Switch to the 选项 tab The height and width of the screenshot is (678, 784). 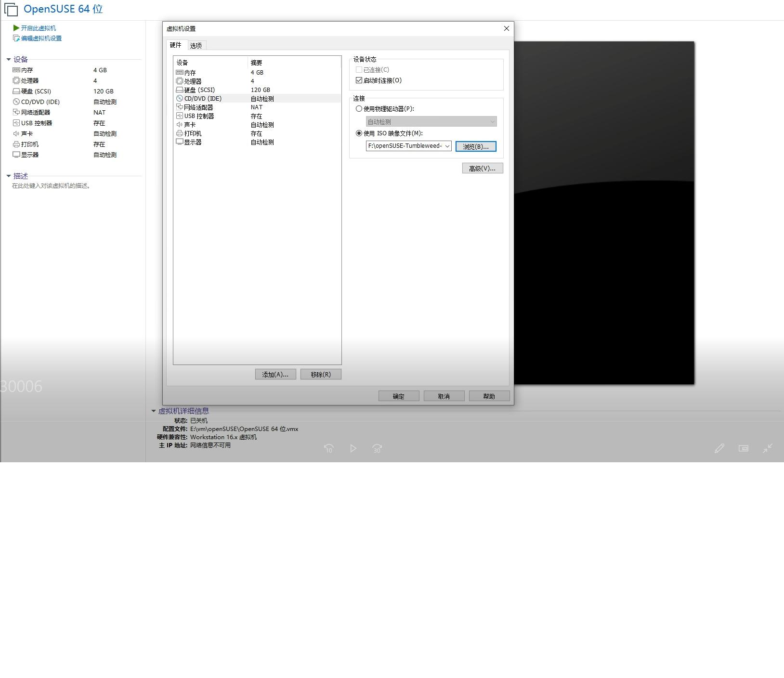196,46
